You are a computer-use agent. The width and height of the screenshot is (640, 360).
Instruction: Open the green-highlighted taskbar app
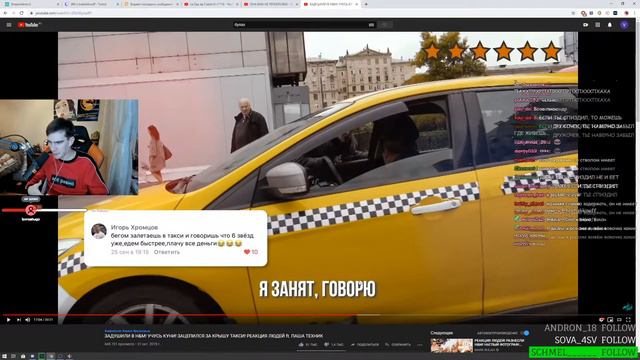pyautogui.click(x=42, y=356)
